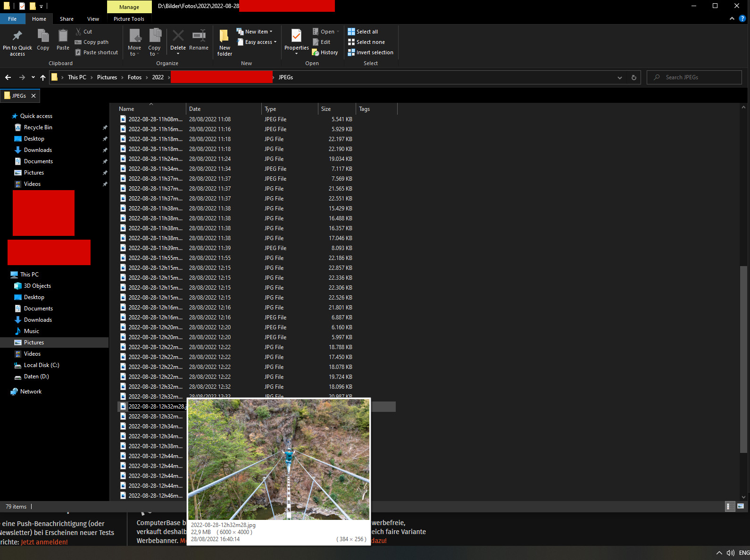The height and width of the screenshot is (560, 750).
Task: Create a New folder
Action: click(x=225, y=42)
